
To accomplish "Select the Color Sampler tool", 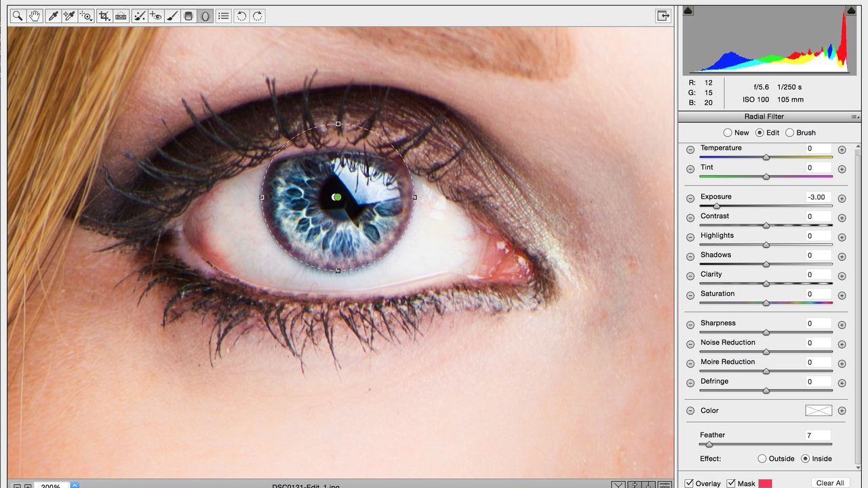I will [69, 16].
